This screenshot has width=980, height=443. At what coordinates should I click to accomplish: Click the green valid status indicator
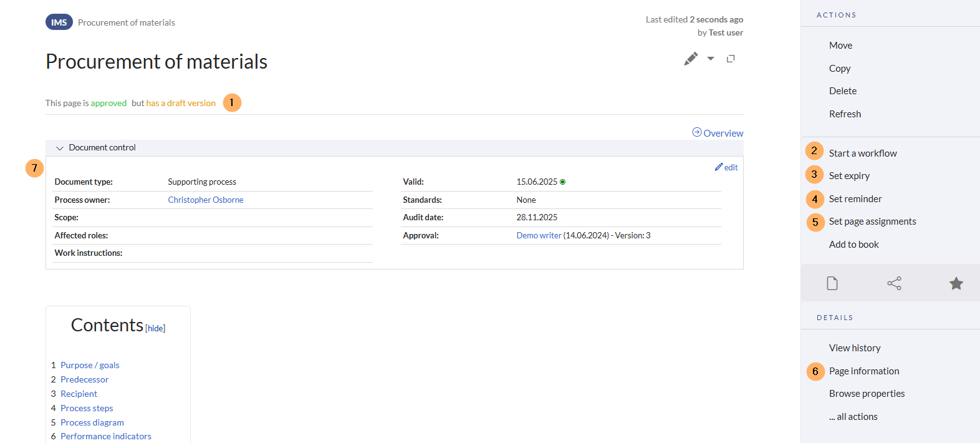[x=562, y=182]
